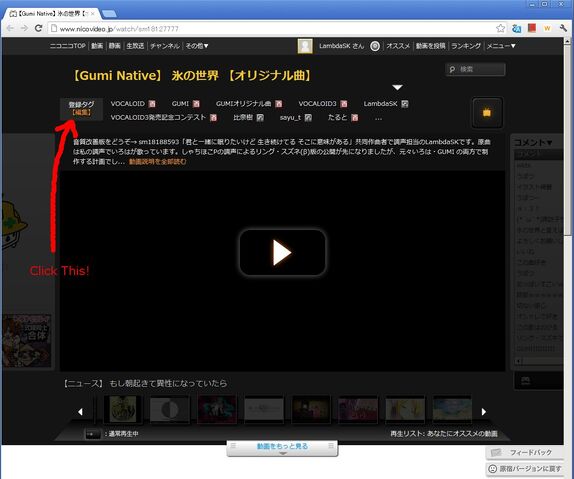Click bookmark star in address bar
Image resolution: width=574 pixels, height=479 pixels.
click(x=500, y=28)
